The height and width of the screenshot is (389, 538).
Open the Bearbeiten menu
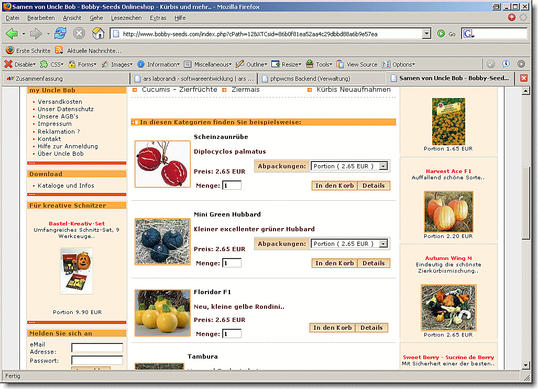[41, 18]
